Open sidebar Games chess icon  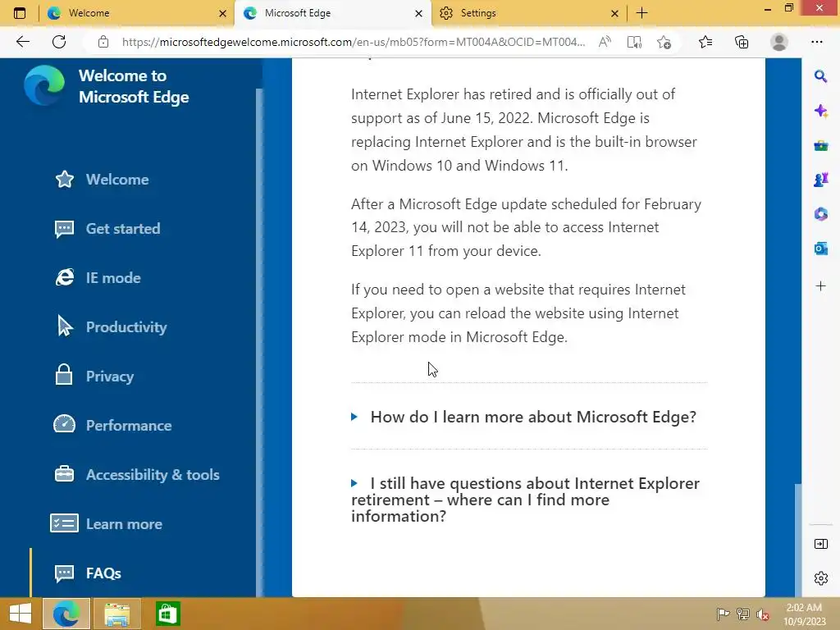point(820,180)
